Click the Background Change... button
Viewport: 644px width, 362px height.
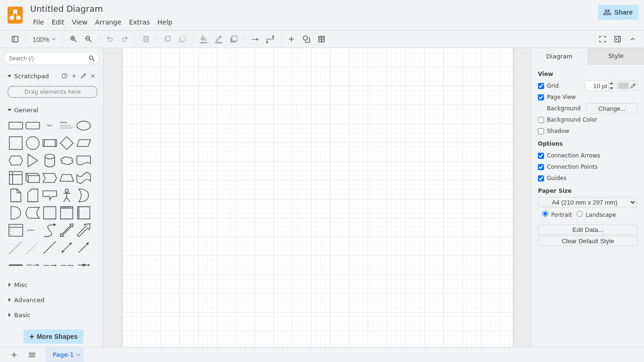tap(612, 108)
